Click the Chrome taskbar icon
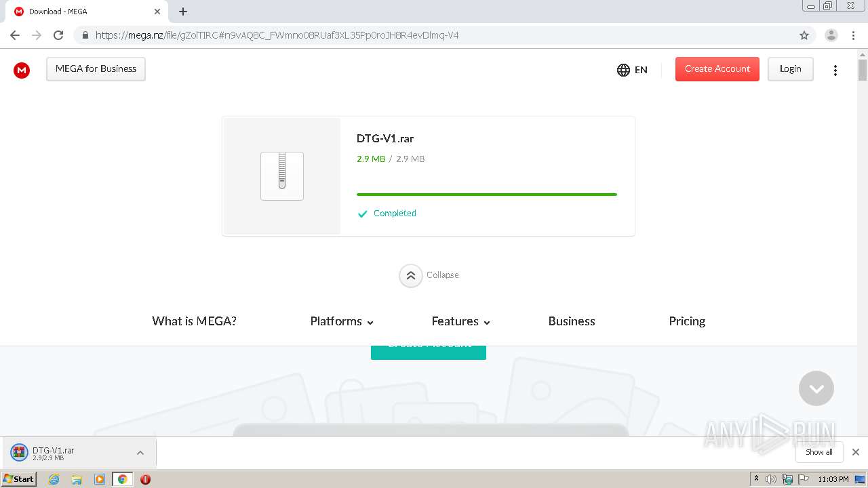868x488 pixels. 123,479
